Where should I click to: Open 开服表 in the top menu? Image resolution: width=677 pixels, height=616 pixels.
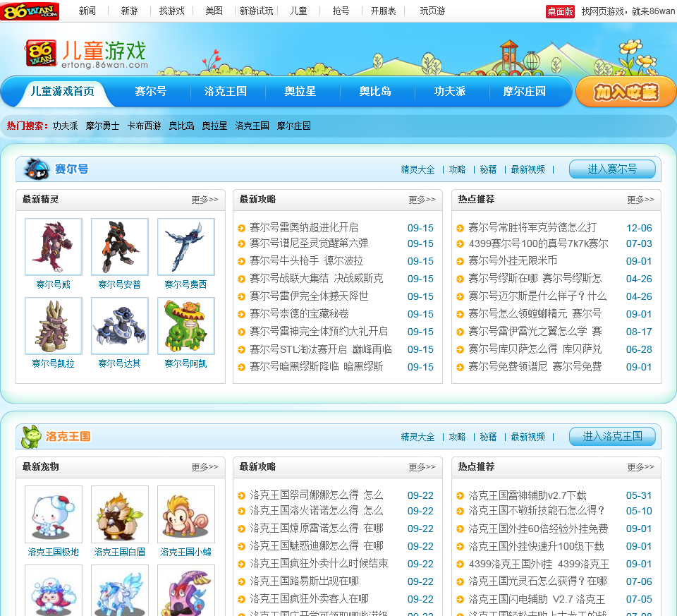pyautogui.click(x=383, y=11)
